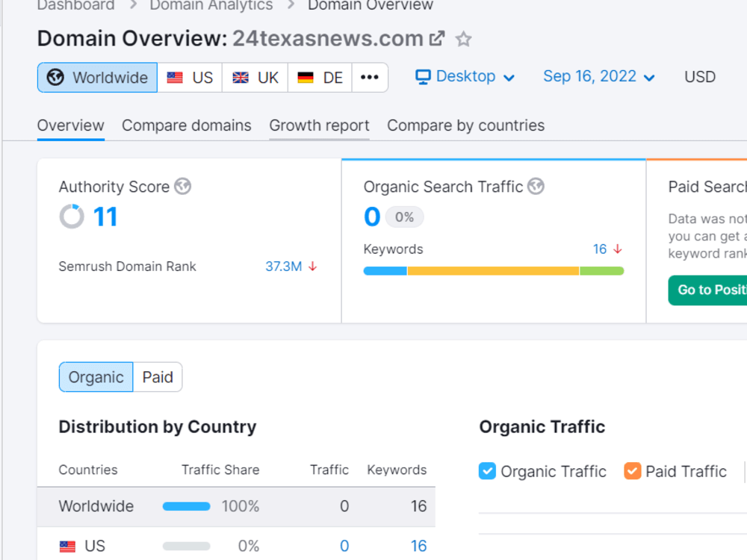Click the Authority Score donut chart icon

pos(72,217)
